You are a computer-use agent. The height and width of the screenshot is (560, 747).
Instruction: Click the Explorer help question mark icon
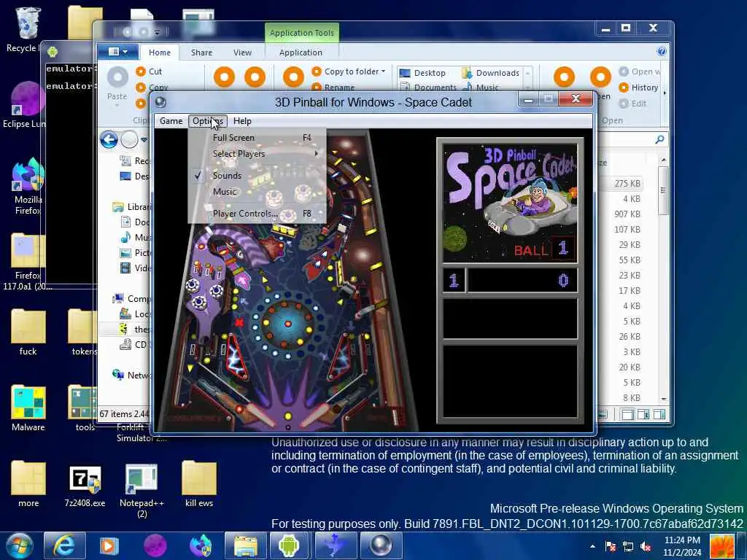(661, 51)
